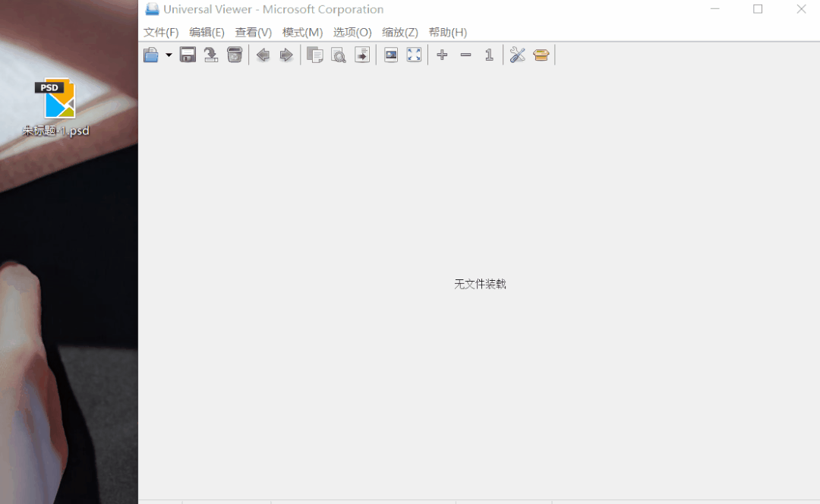This screenshot has width=820, height=504.
Task: Click the Save floppy disk icon
Action: tap(188, 55)
